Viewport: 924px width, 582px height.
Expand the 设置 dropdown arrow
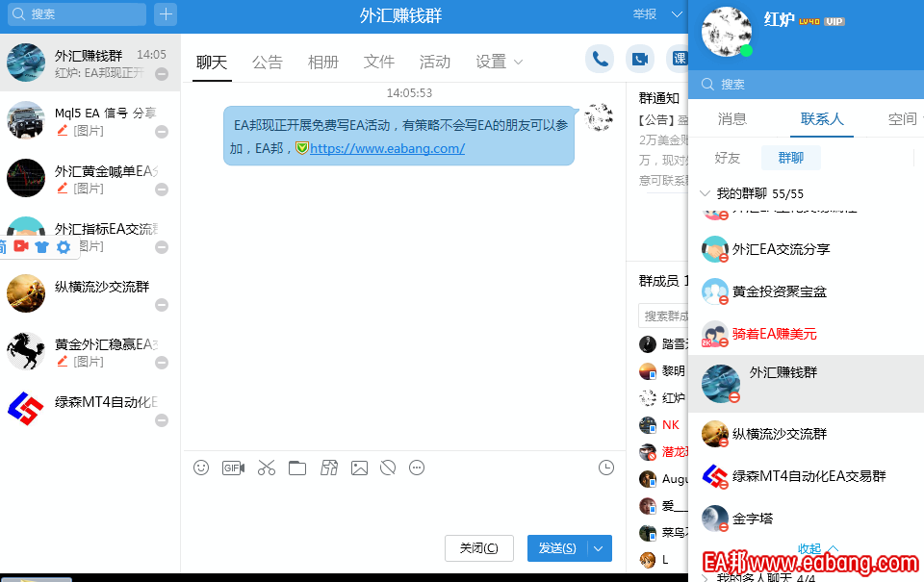pos(519,62)
